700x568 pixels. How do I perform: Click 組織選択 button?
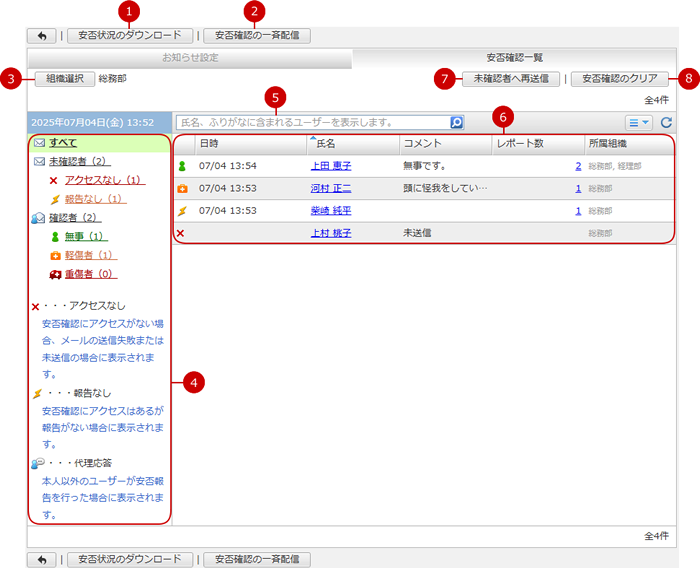pos(65,79)
